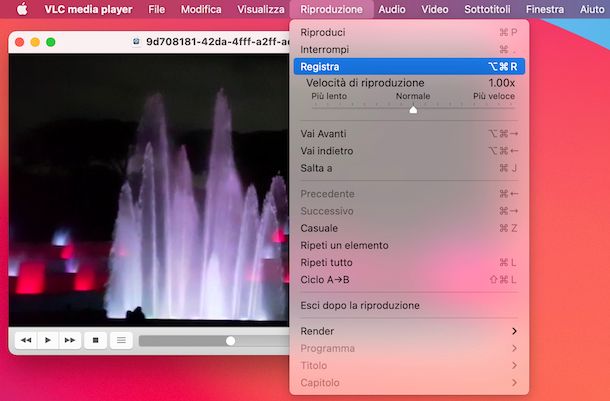610x401 pixels.
Task: Toggle the playlist view button
Action: [121, 340]
